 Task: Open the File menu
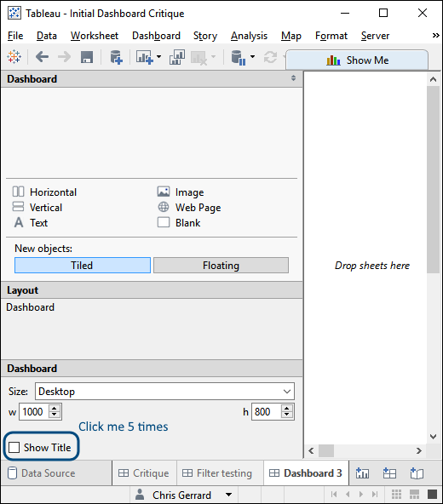coord(15,36)
